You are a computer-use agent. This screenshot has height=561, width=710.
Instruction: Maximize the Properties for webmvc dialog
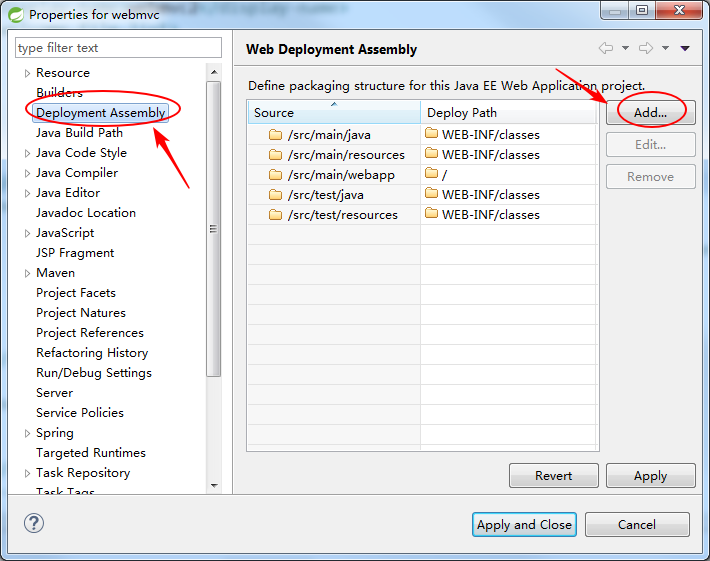tap(642, 10)
